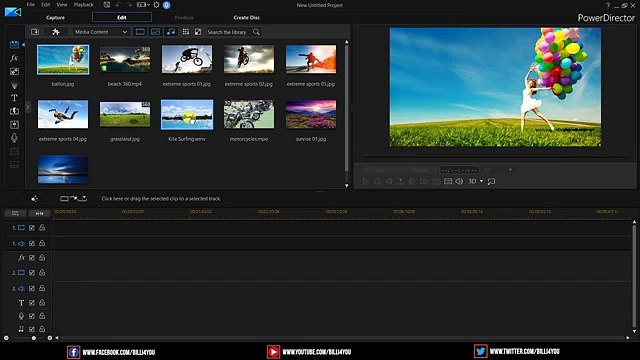This screenshot has height=360, width=640.
Task: Lock the voice track padlock
Action: (x=42, y=316)
